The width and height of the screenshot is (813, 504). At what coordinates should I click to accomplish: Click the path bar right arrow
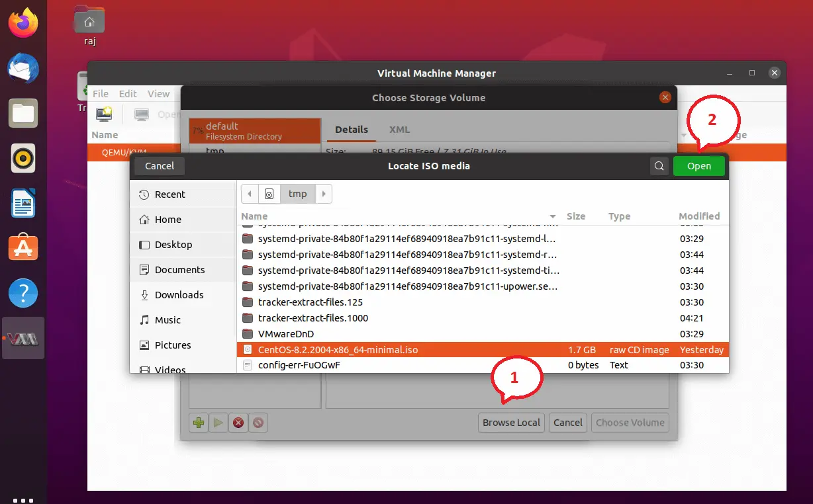(324, 194)
